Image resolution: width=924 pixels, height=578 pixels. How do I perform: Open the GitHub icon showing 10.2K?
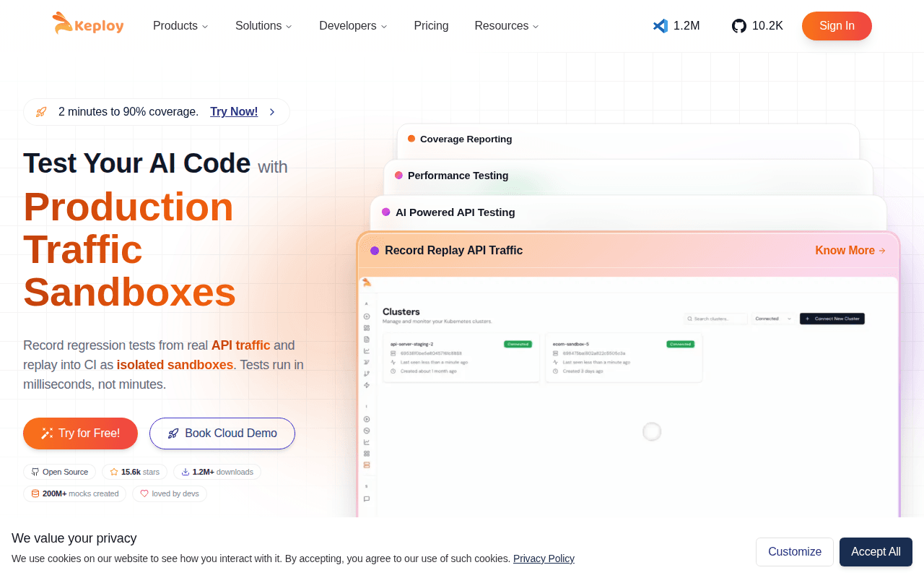(738, 26)
